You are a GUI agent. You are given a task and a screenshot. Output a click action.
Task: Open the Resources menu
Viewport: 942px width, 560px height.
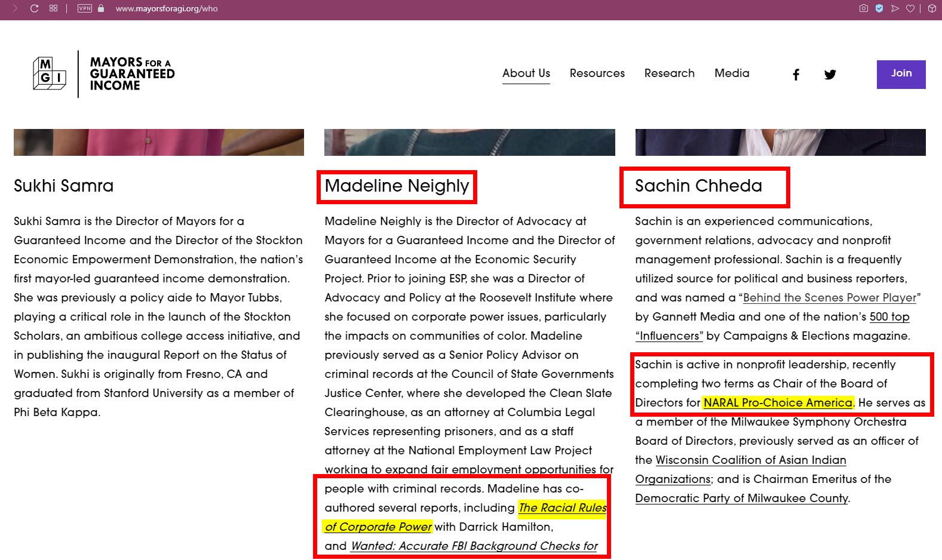click(597, 73)
